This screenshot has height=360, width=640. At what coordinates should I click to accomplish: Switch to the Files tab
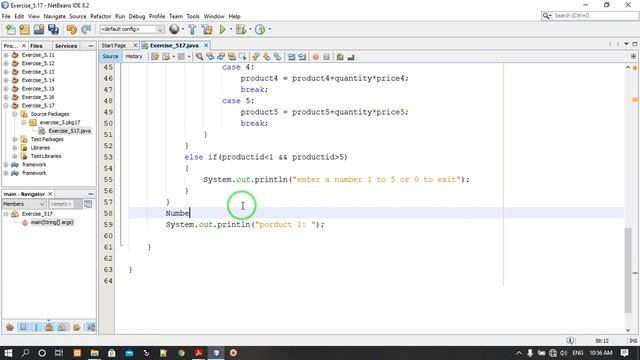point(36,46)
